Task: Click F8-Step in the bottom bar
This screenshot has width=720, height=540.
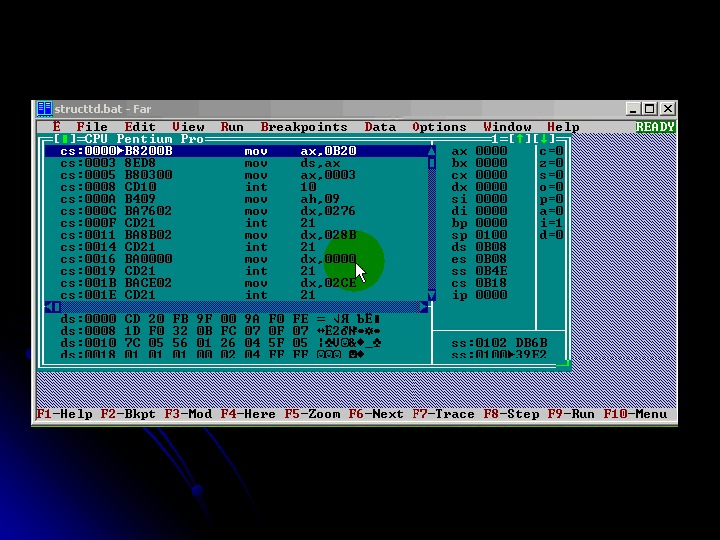Action: click(x=512, y=414)
